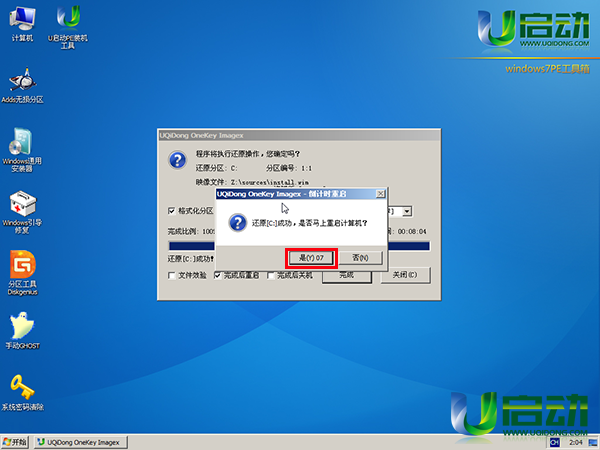The height and width of the screenshot is (450, 600).
Task: Open the 计算机 desktop icon
Action: coord(22,24)
